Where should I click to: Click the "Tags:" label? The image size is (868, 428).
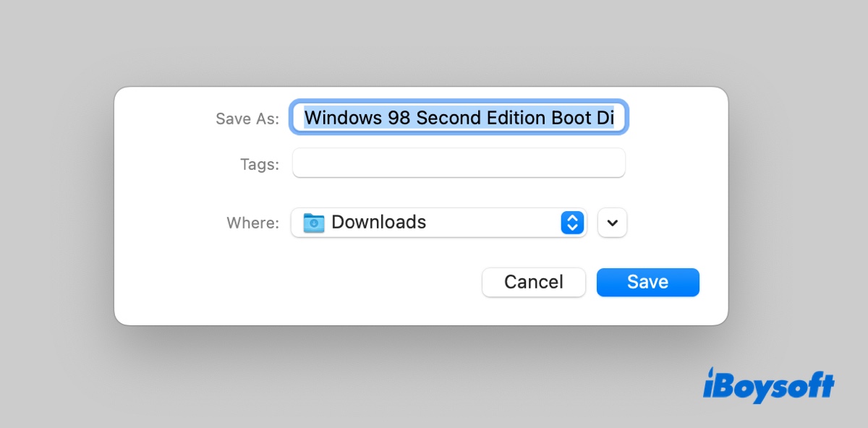coord(259,165)
